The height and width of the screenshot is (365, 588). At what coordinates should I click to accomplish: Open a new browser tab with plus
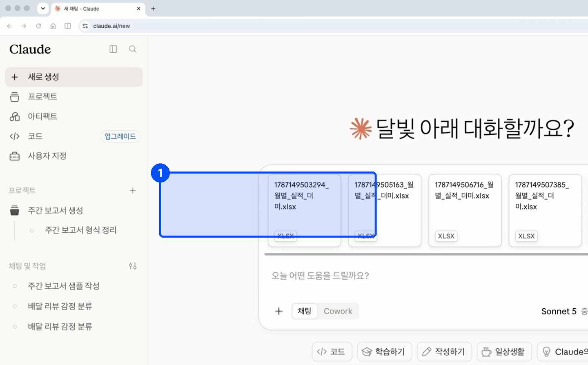(153, 9)
